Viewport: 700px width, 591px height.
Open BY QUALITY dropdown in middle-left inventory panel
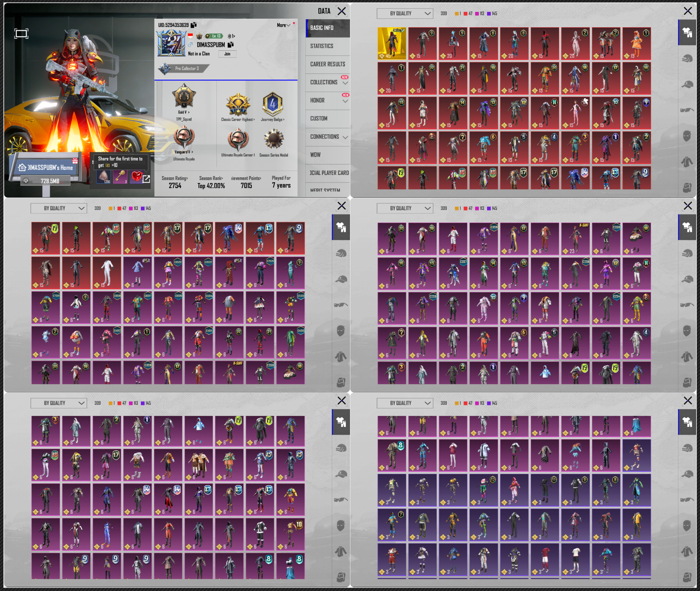click(x=59, y=208)
